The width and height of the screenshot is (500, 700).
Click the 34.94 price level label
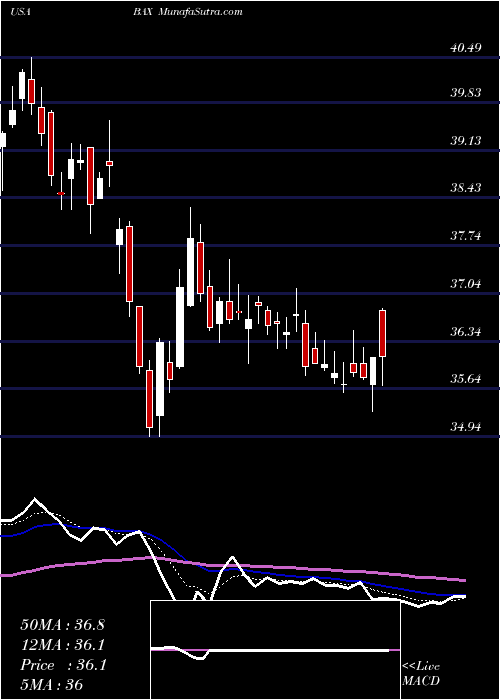(x=466, y=427)
